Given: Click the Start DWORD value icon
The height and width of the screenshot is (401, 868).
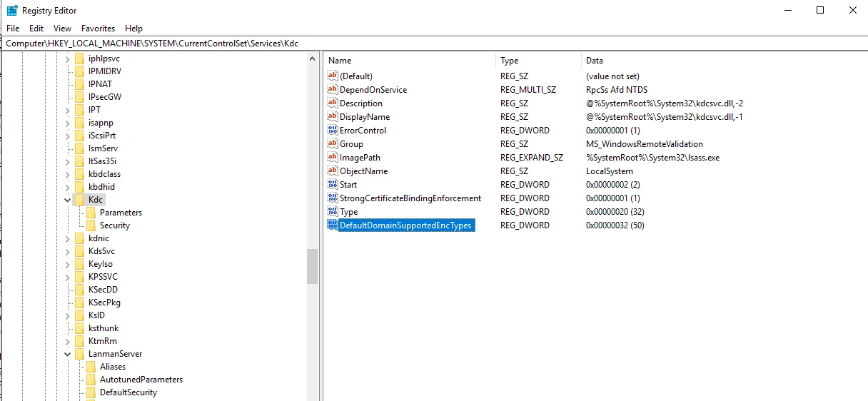Looking at the screenshot, I should pos(332,184).
